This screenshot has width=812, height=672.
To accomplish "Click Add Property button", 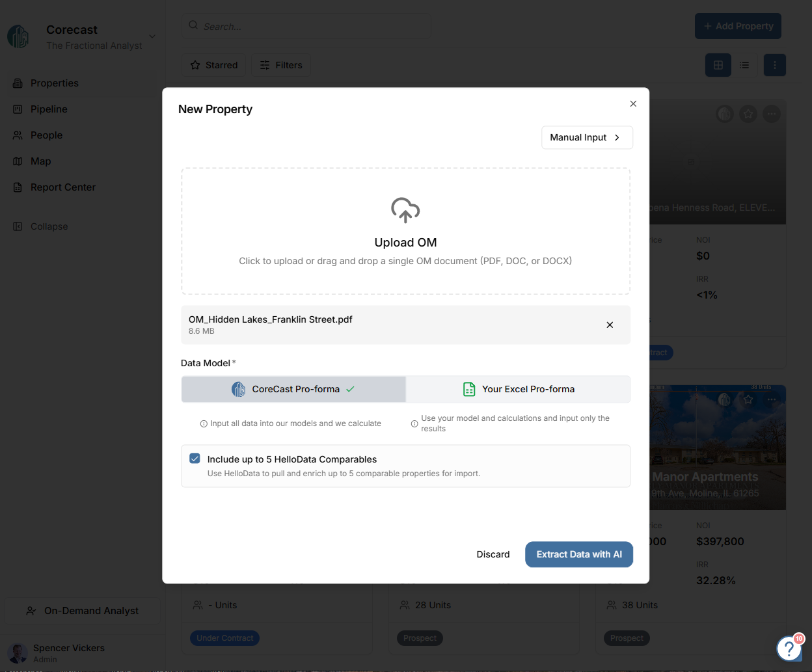I will tap(738, 26).
